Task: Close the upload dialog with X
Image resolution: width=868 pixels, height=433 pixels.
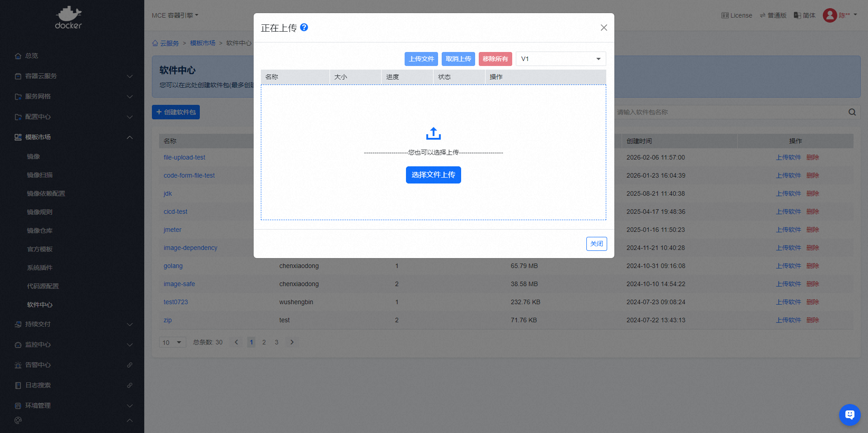Action: point(604,28)
